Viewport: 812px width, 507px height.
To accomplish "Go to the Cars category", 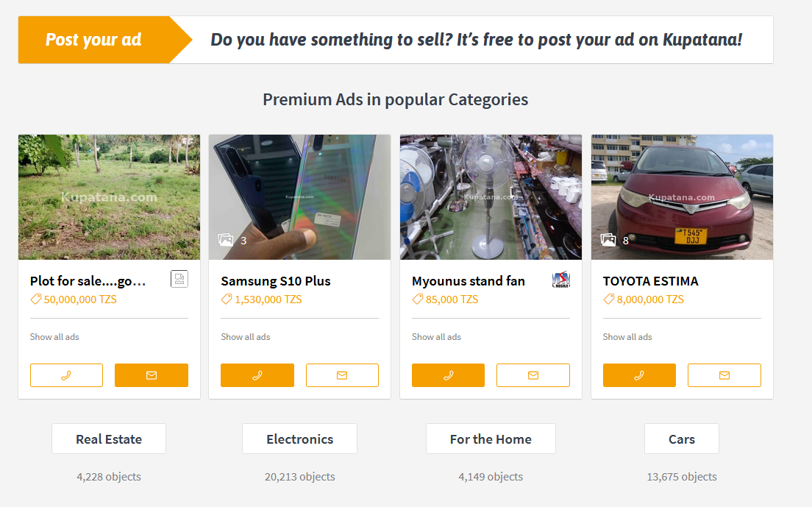I will click(x=681, y=439).
